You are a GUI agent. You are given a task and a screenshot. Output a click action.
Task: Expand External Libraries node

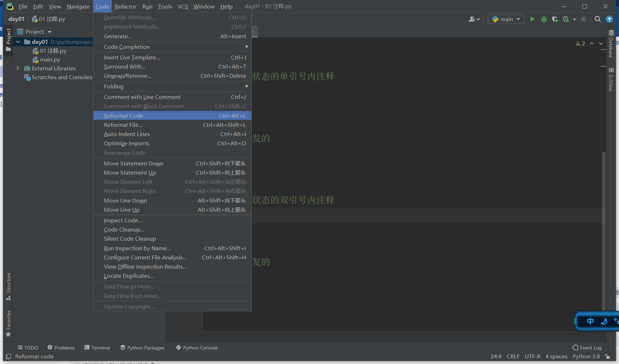[18, 68]
